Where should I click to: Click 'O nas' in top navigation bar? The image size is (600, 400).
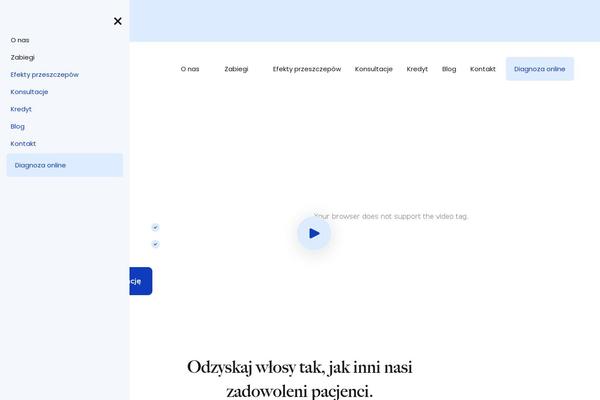pos(190,69)
